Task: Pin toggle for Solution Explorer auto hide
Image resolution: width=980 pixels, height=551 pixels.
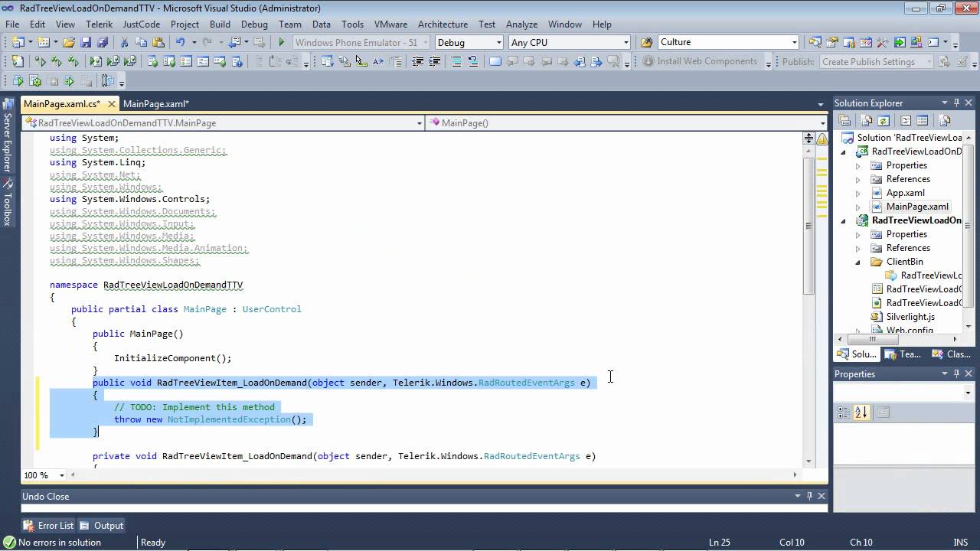Action: click(956, 103)
